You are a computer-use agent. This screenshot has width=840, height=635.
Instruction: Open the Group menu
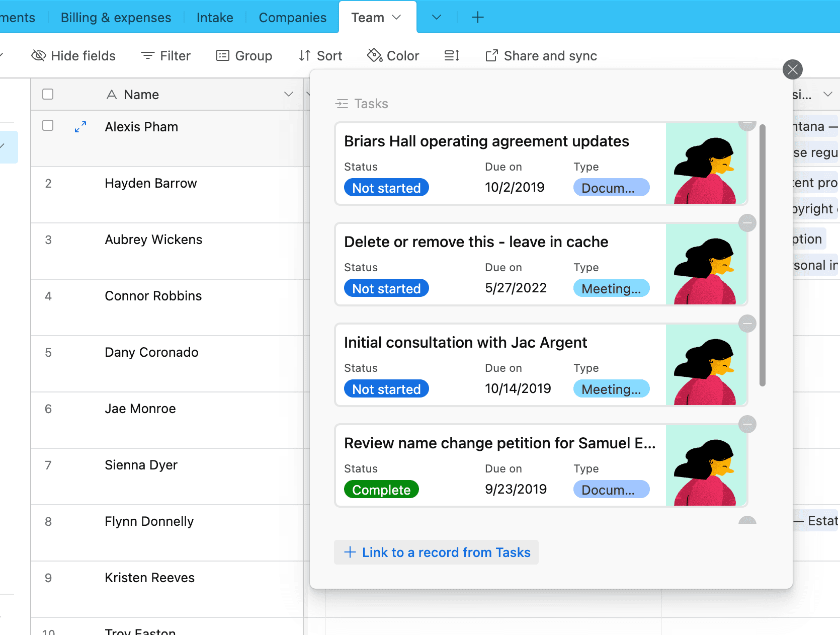(x=244, y=56)
